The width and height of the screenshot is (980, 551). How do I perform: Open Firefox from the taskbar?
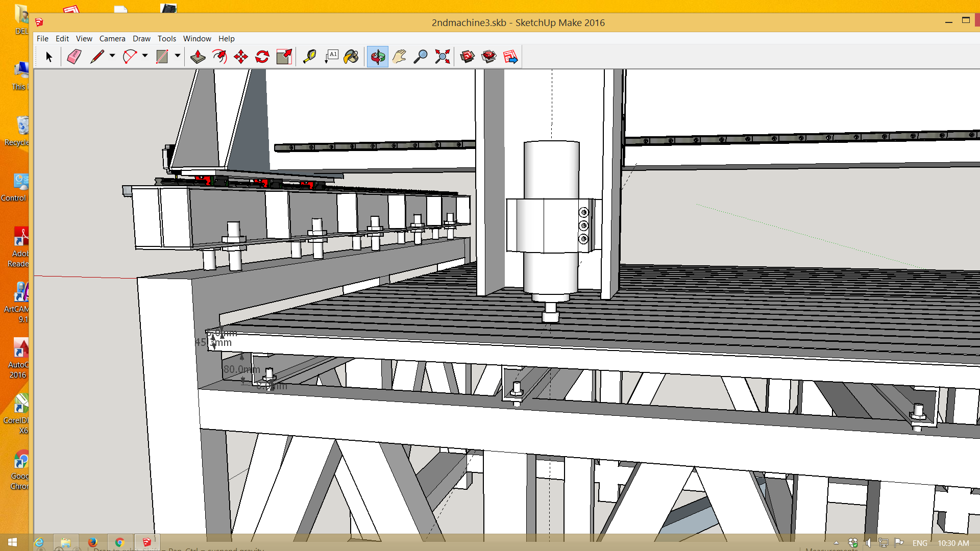[x=92, y=542]
